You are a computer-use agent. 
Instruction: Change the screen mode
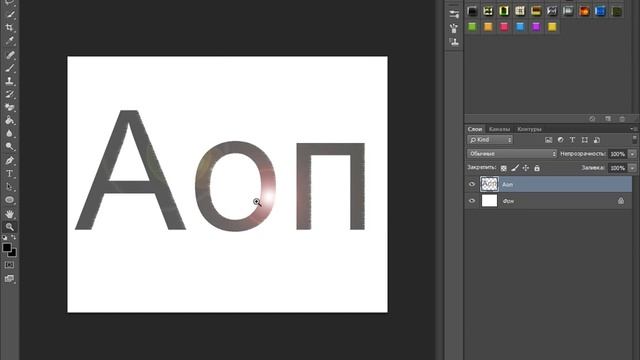point(9,279)
